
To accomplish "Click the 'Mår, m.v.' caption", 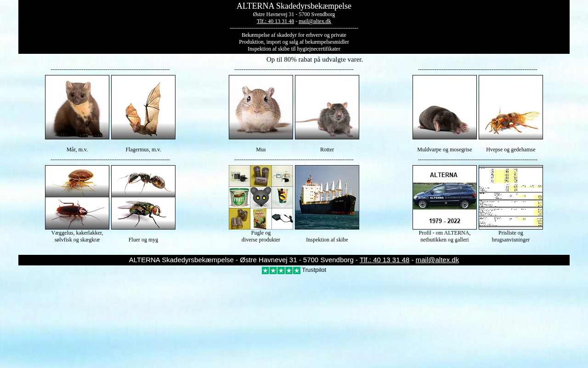I will (77, 149).
